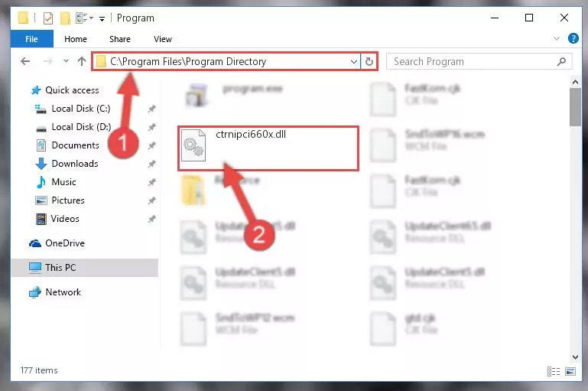This screenshot has width=588, height=391.
Task: Toggle pin next to Music folder
Action: pos(151,182)
